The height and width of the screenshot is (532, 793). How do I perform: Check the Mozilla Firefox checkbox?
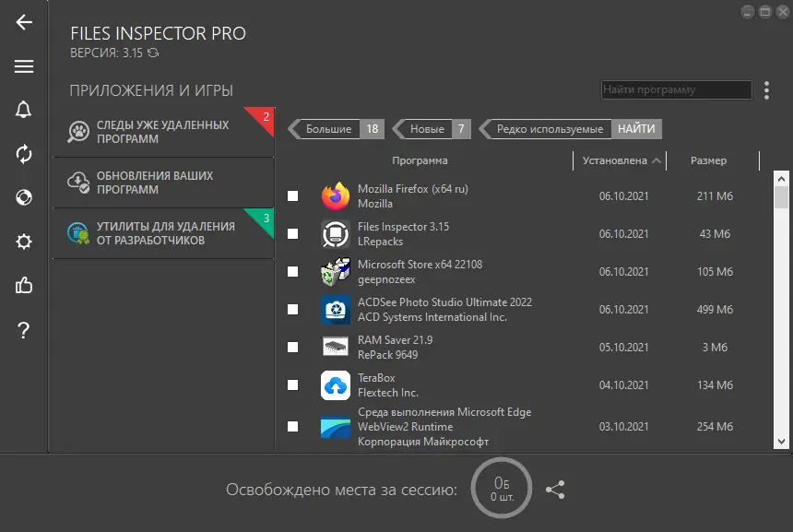coord(292,195)
